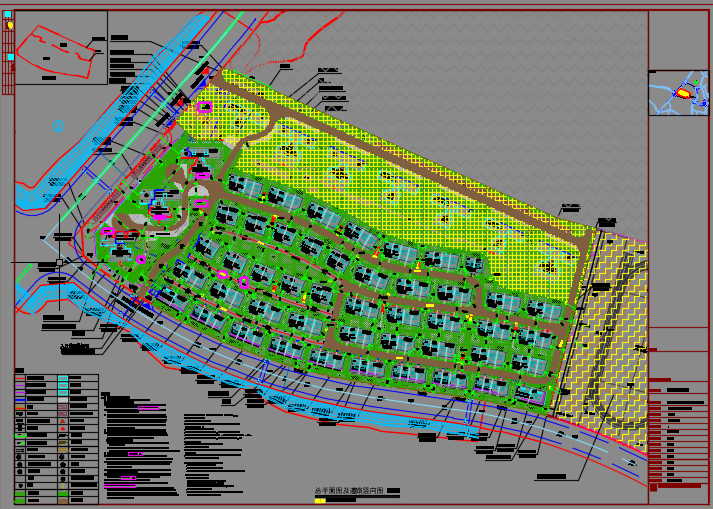Select the magenta box inside the yellow hatched zone
The height and width of the screenshot is (509, 713).
point(205,107)
